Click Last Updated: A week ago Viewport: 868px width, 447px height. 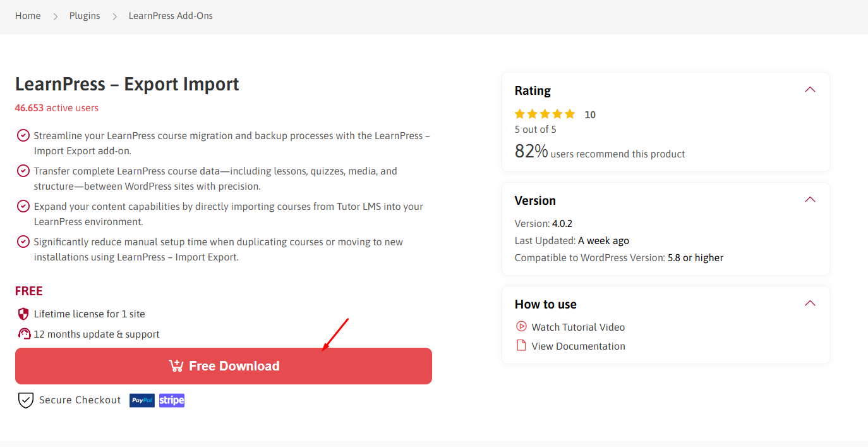(572, 240)
